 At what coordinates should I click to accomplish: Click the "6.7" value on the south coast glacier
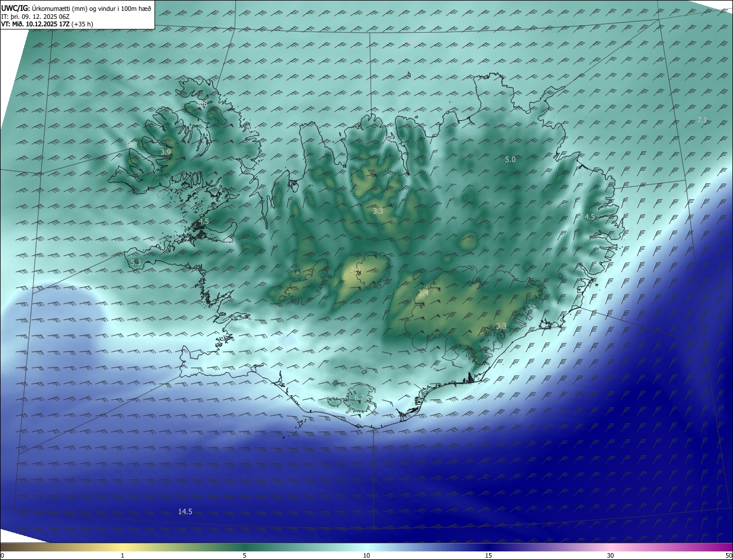pyautogui.click(x=359, y=397)
